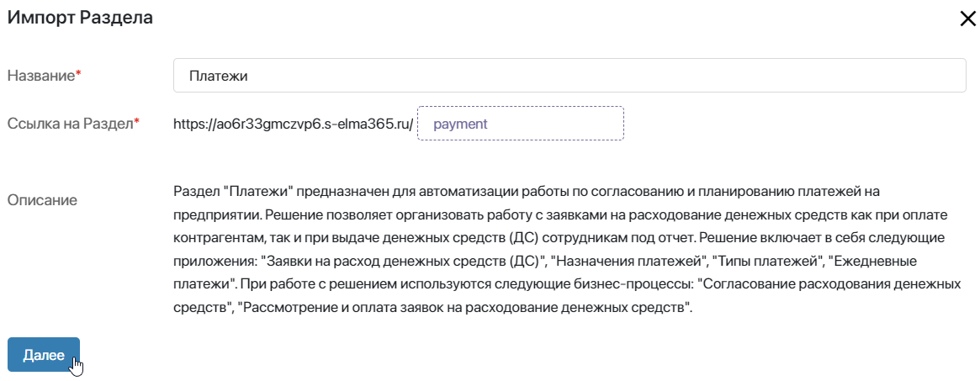Click the payment link slug field
The width and height of the screenshot is (980, 381).
(x=520, y=124)
